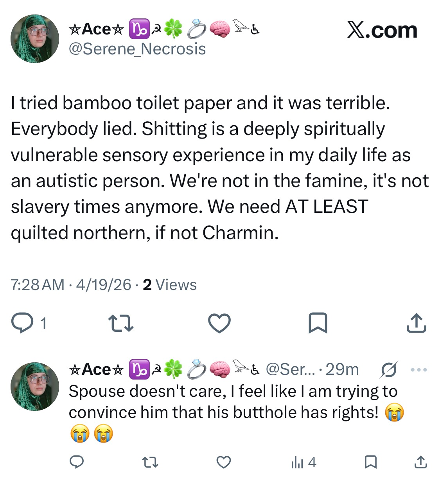Share the "Spouse doesn't care" reply

click(420, 462)
